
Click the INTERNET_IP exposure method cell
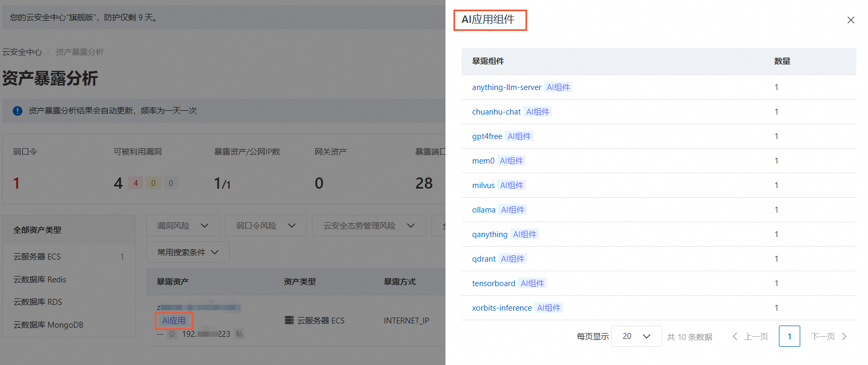point(407,320)
